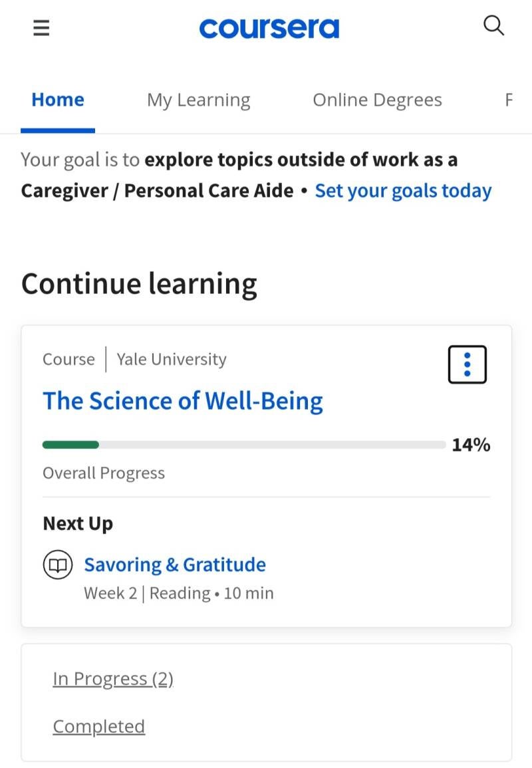This screenshot has height=768, width=532.
Task: Open the three-dot course options menu
Action: tap(467, 364)
